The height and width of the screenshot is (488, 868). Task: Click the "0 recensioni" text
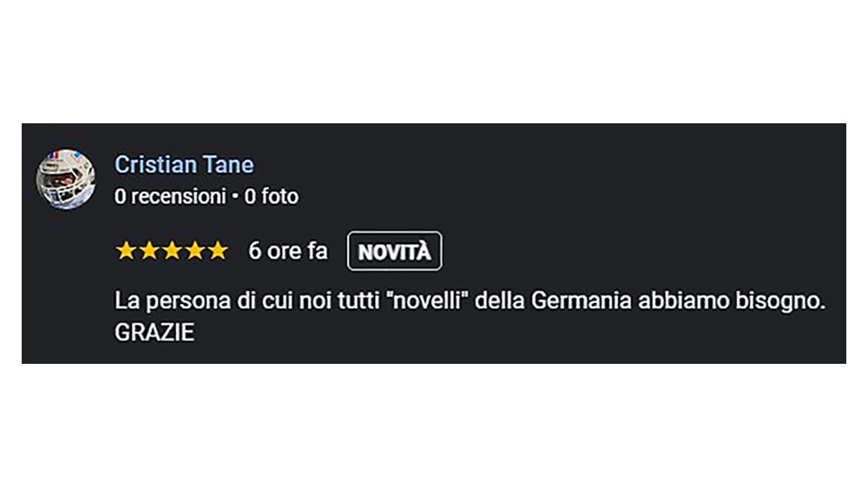pyautogui.click(x=169, y=197)
